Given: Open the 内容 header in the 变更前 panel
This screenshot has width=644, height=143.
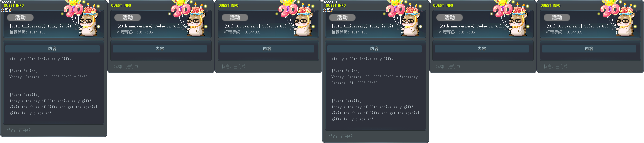Looking at the screenshot, I should coord(52,49).
